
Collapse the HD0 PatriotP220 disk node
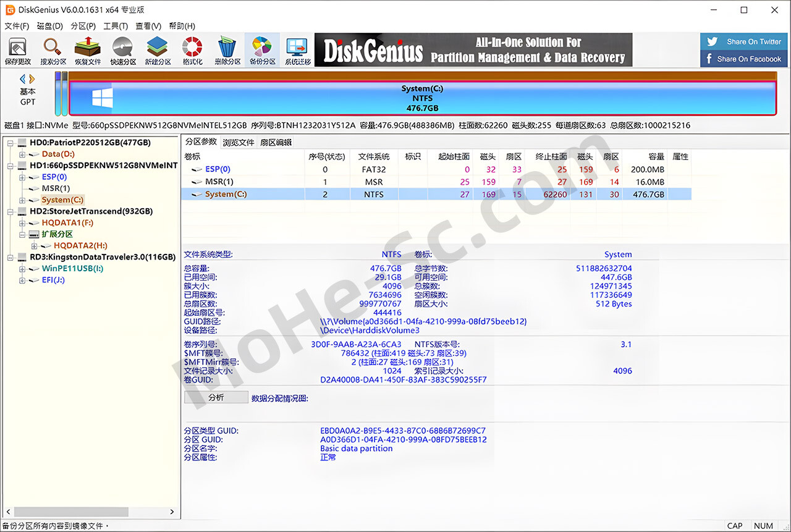tap(11, 143)
